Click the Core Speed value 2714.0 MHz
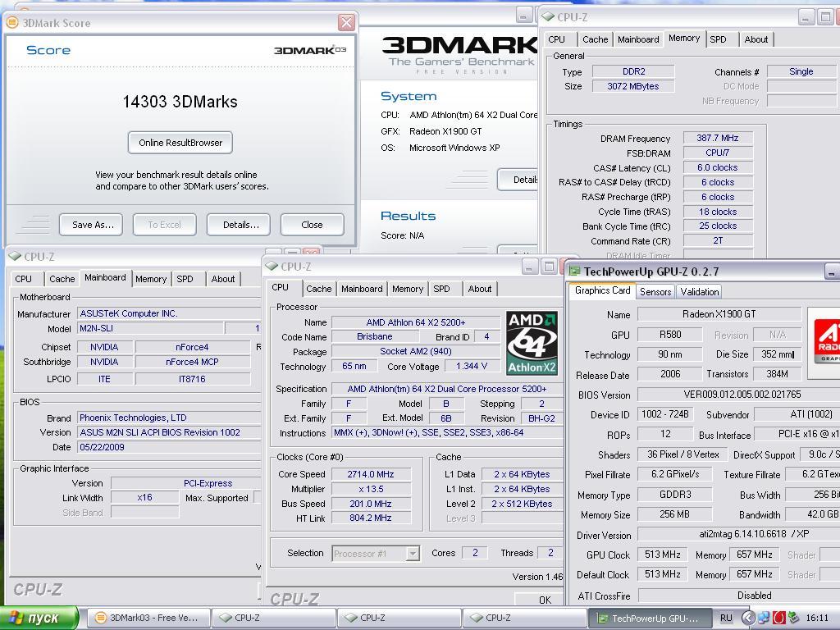 371,474
